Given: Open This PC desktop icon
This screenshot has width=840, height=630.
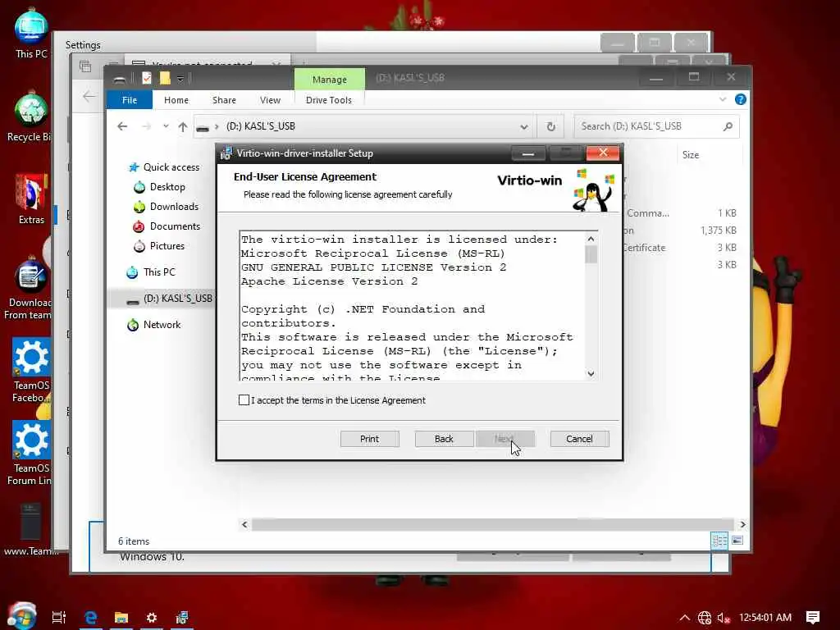Looking at the screenshot, I should point(31,34).
